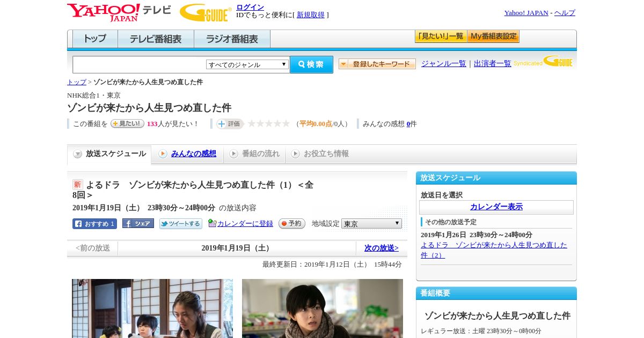
Task: Click the ログイン link
Action: (x=250, y=7)
